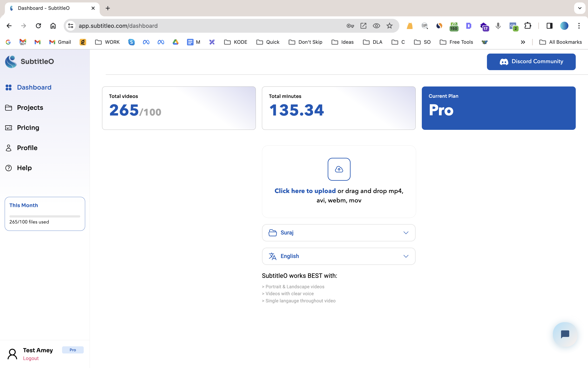The image size is (588, 368).
Task: Open the Google bookmark
Action: 8,42
